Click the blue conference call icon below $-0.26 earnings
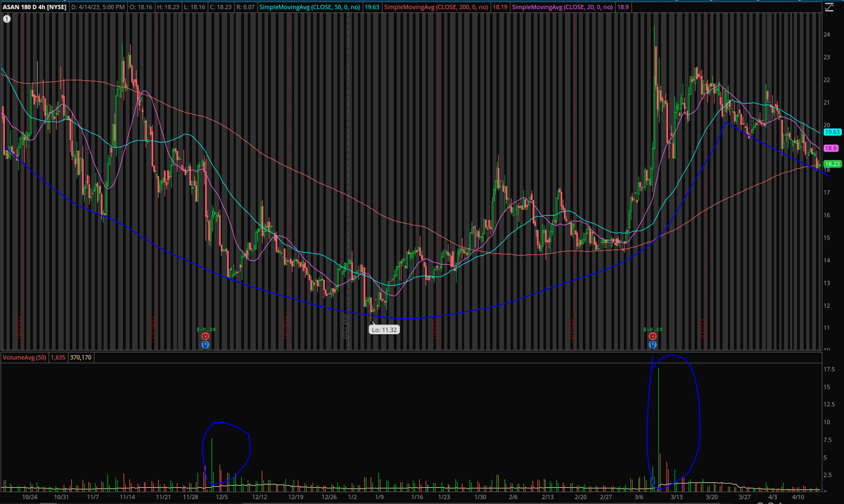Viewport: 844px width, 504px height. pos(205,344)
